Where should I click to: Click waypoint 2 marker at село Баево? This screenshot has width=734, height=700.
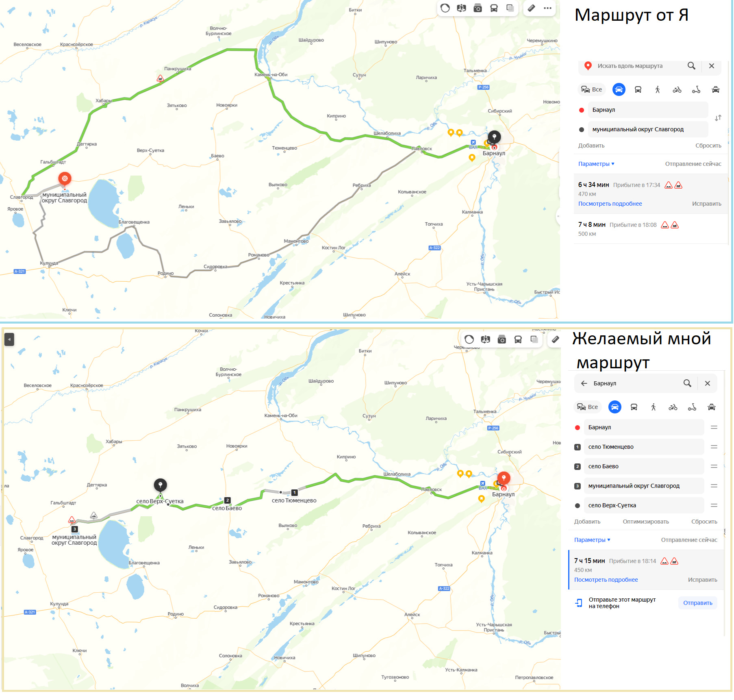[228, 500]
